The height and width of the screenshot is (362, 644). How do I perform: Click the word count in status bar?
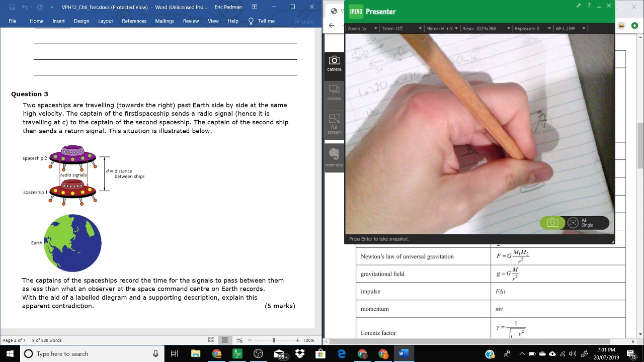click(x=46, y=340)
